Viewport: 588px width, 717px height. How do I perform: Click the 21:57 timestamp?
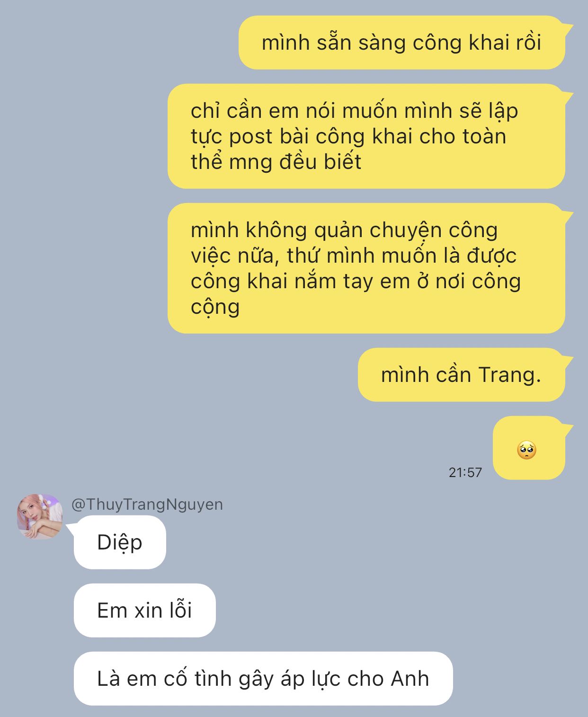click(x=465, y=472)
